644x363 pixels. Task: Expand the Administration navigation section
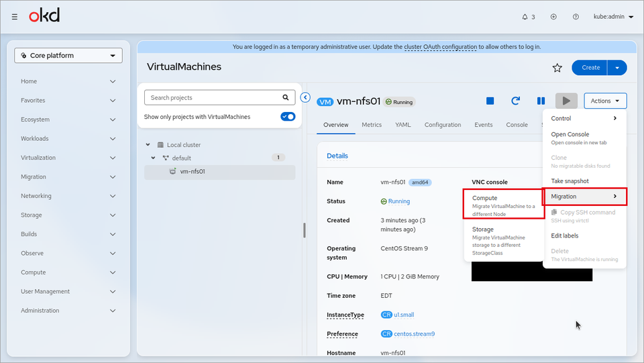click(x=68, y=311)
